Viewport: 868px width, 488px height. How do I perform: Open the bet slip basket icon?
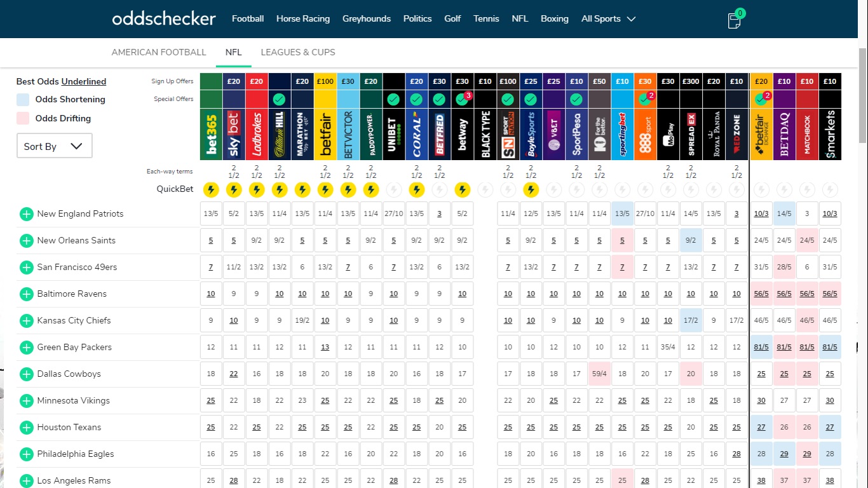pyautogui.click(x=735, y=19)
